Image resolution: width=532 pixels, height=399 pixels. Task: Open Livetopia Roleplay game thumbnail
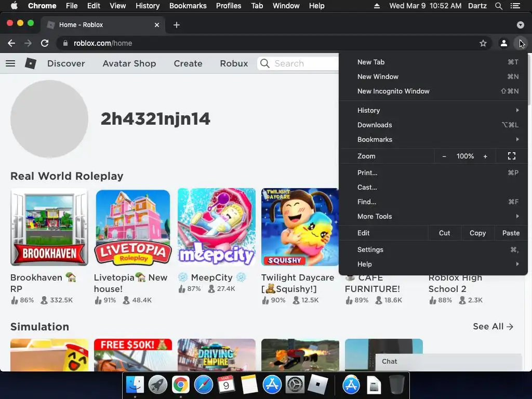pyautogui.click(x=133, y=227)
